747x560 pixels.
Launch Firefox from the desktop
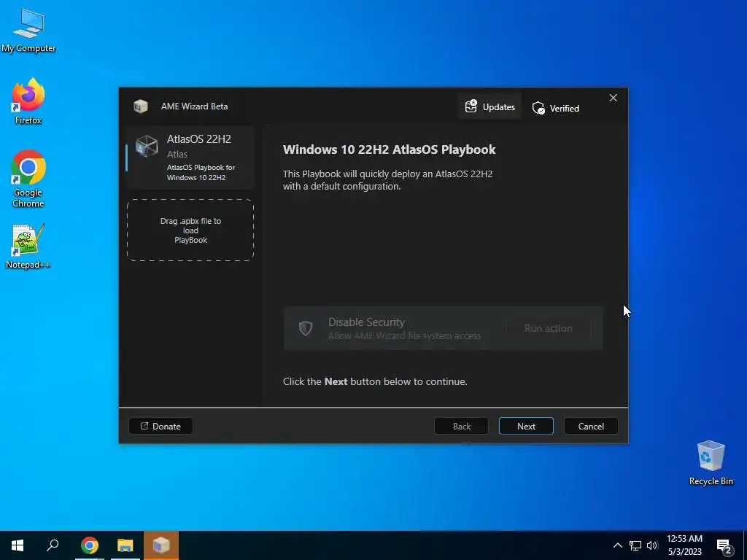(x=28, y=101)
